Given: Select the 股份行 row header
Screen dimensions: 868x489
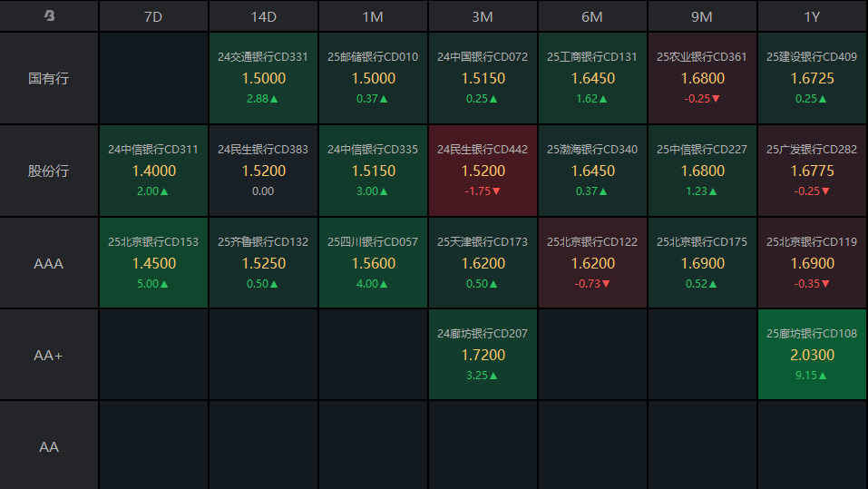Looking at the screenshot, I should click(49, 171).
